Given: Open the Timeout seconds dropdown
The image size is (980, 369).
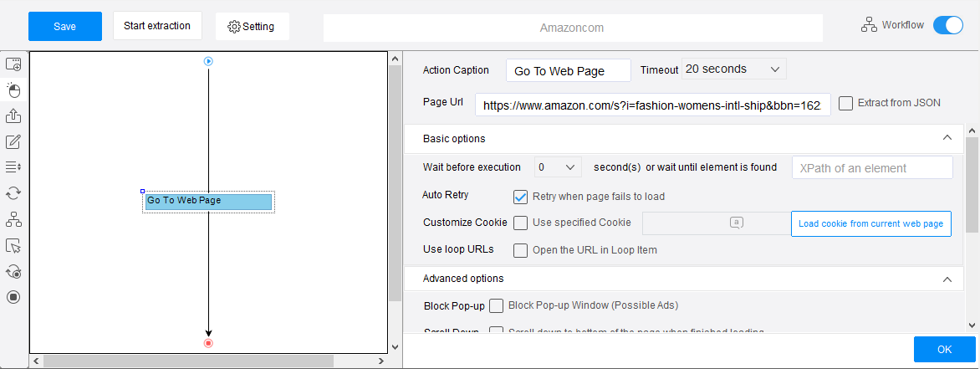Looking at the screenshot, I should (x=733, y=69).
